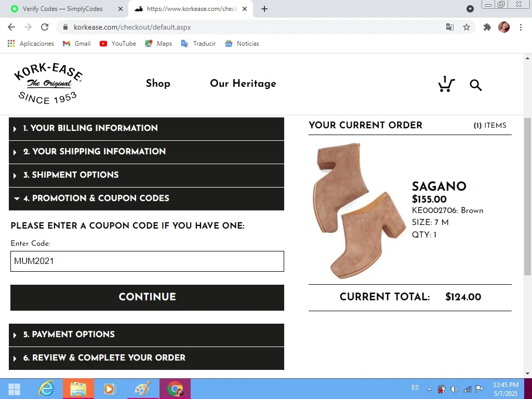Open the extensions puzzle icon
Viewport: 532px width, 399px height.
coord(487,27)
